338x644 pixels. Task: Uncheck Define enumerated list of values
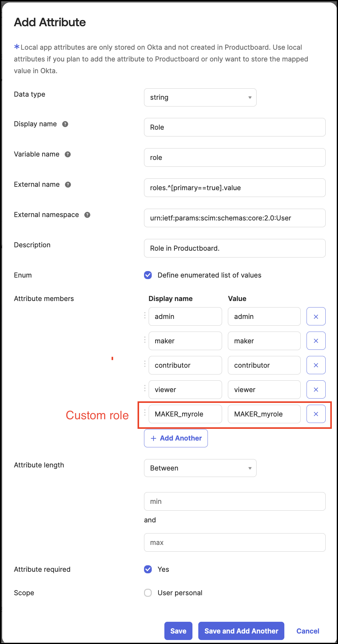(148, 275)
